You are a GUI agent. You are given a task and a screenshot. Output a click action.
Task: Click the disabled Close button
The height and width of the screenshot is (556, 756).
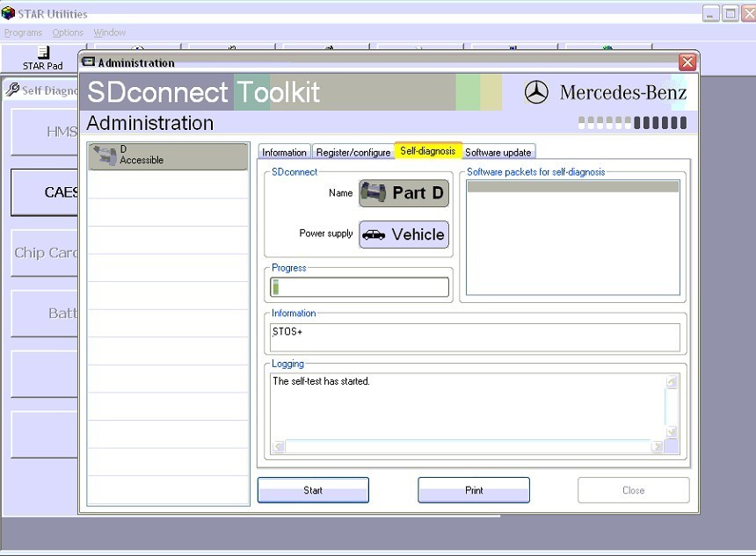[633, 490]
